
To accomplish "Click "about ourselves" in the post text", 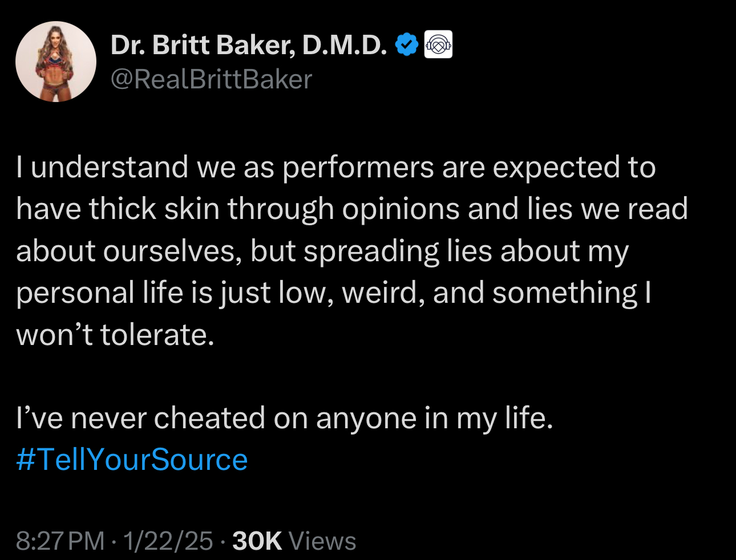I will [126, 251].
